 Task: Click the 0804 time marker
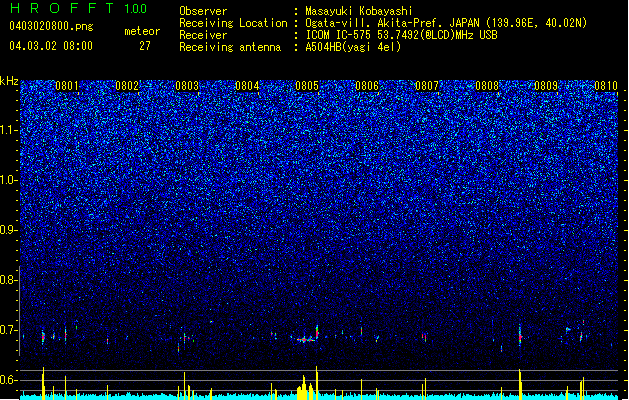[x=247, y=86]
